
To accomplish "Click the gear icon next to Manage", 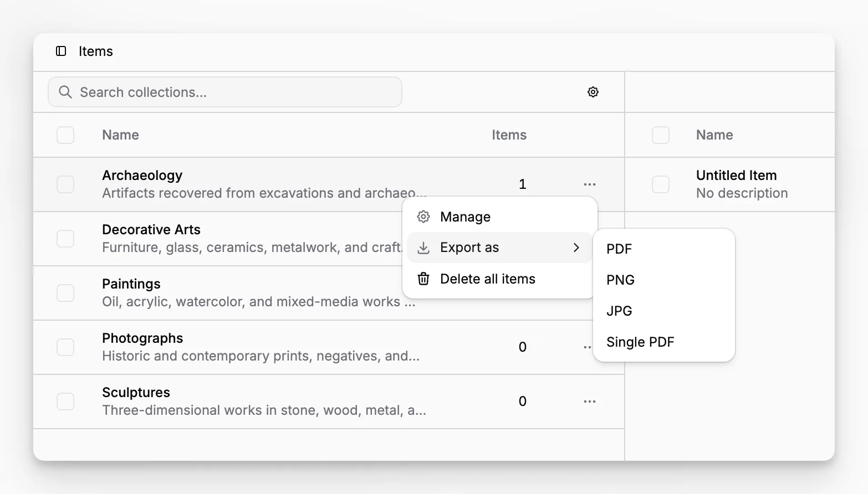I will click(x=423, y=217).
